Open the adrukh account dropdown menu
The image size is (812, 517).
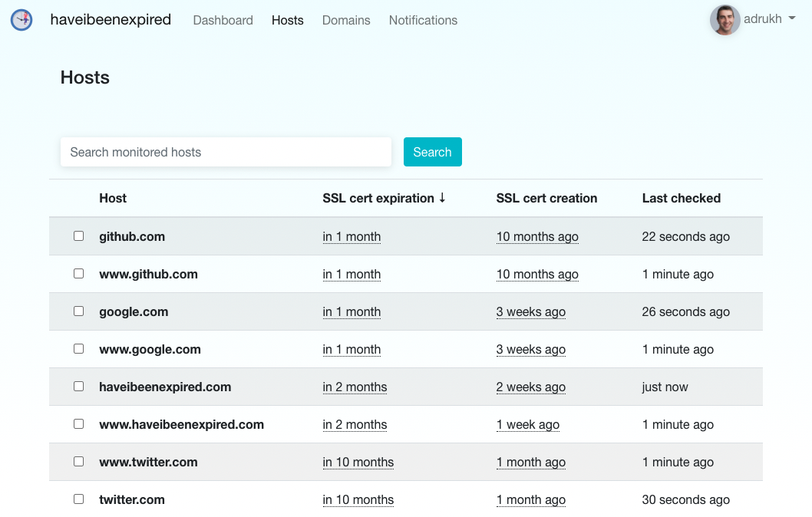(770, 19)
